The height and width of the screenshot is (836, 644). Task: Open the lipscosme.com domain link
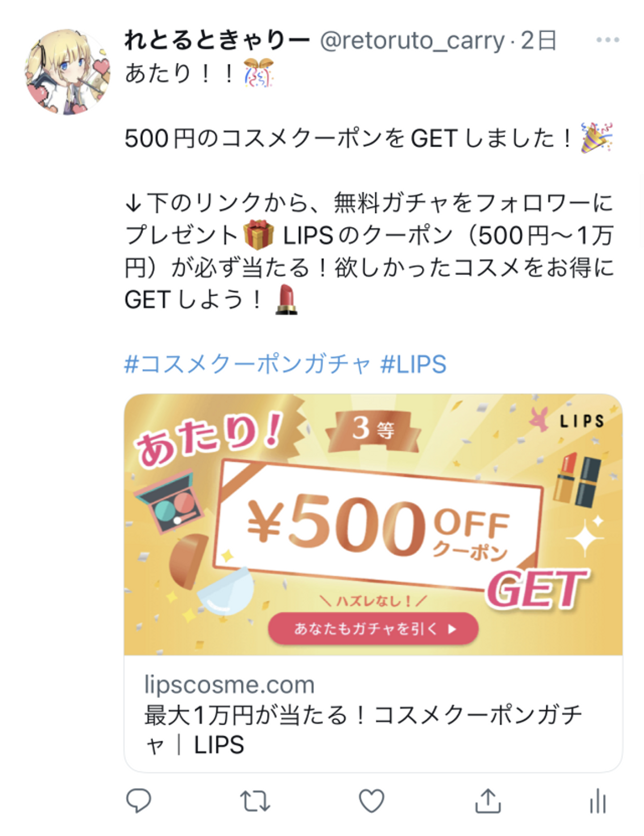(x=229, y=685)
